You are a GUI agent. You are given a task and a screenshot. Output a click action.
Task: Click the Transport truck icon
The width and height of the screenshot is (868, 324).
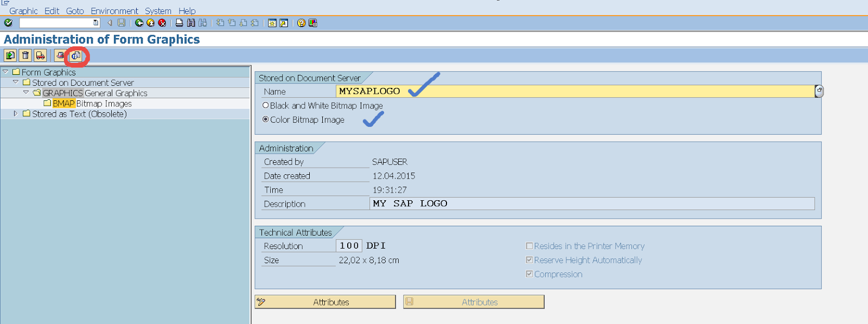[x=40, y=55]
